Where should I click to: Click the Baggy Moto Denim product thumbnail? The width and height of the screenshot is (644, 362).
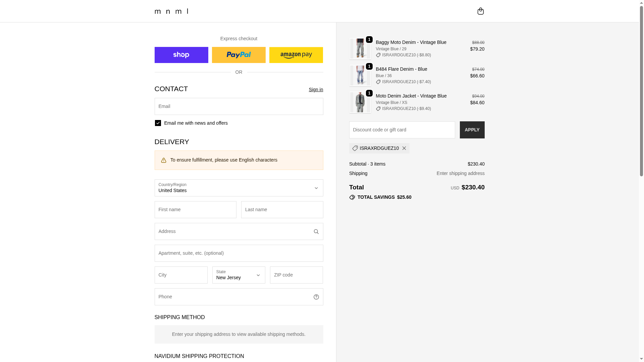pyautogui.click(x=360, y=49)
